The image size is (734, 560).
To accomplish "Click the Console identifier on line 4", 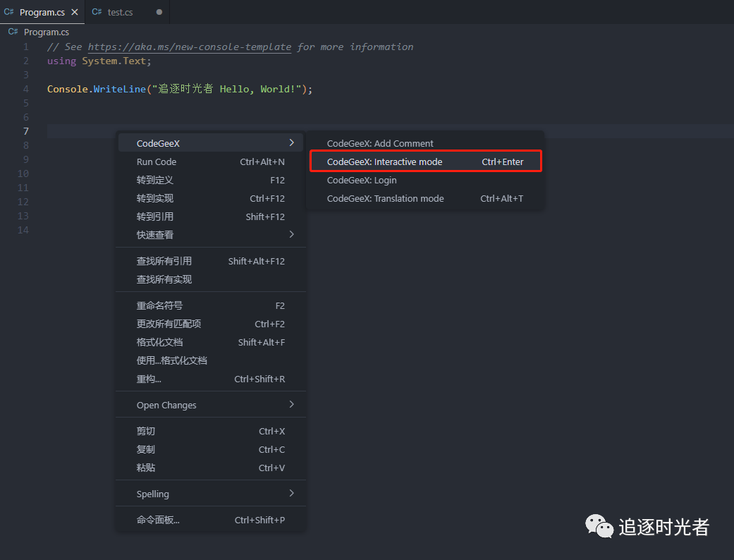I will tap(68, 89).
